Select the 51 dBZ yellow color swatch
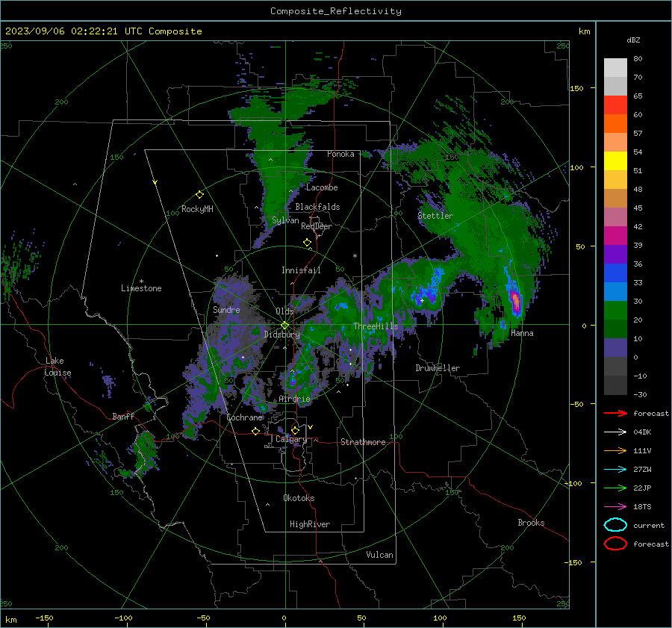Image resolution: width=672 pixels, height=628 pixels. 615,161
